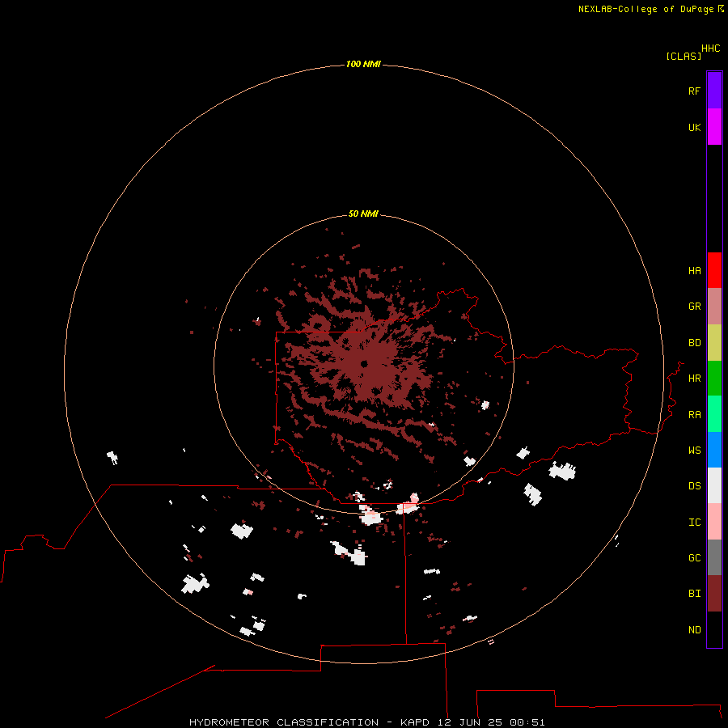Click the DS legend label
This screenshot has height=728, width=728.
tap(694, 486)
